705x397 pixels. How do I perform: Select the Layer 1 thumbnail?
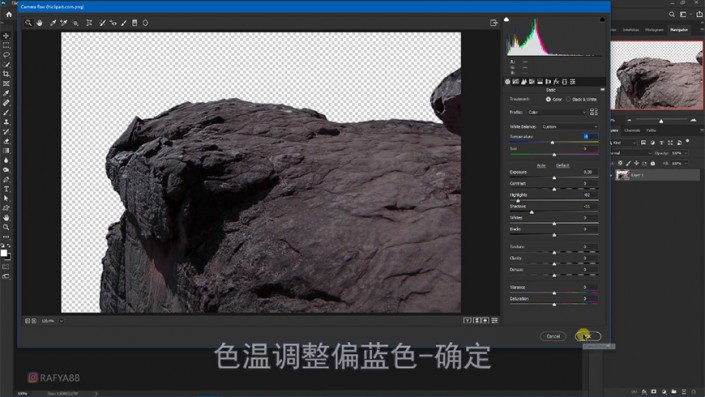click(x=622, y=175)
